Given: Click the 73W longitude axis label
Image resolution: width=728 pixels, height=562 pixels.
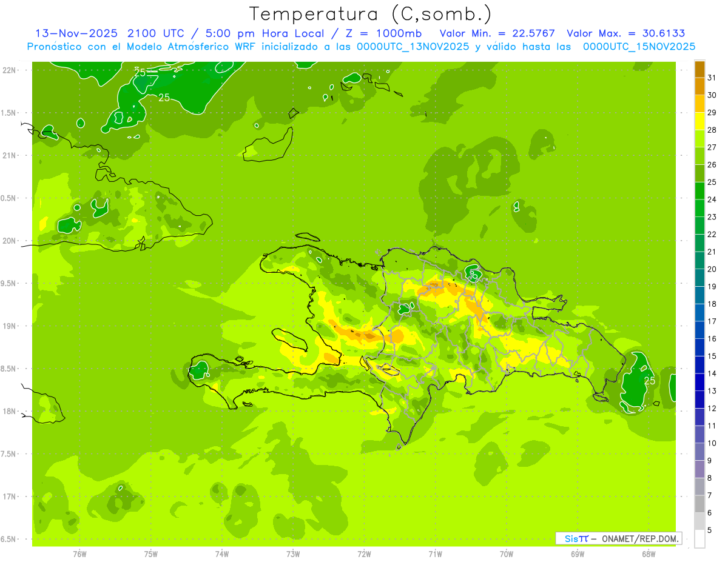Looking at the screenshot, I should [x=293, y=554].
